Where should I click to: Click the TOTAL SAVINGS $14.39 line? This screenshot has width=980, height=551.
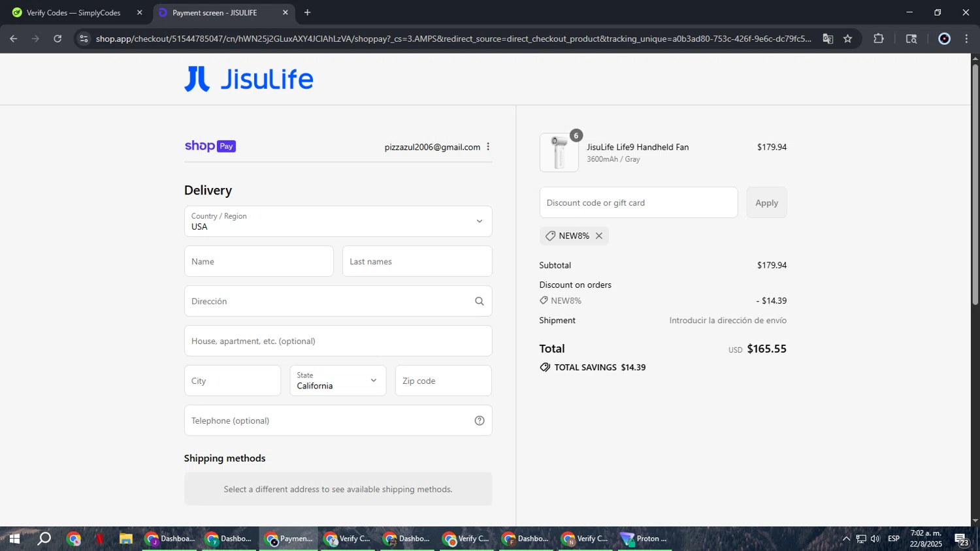point(593,368)
